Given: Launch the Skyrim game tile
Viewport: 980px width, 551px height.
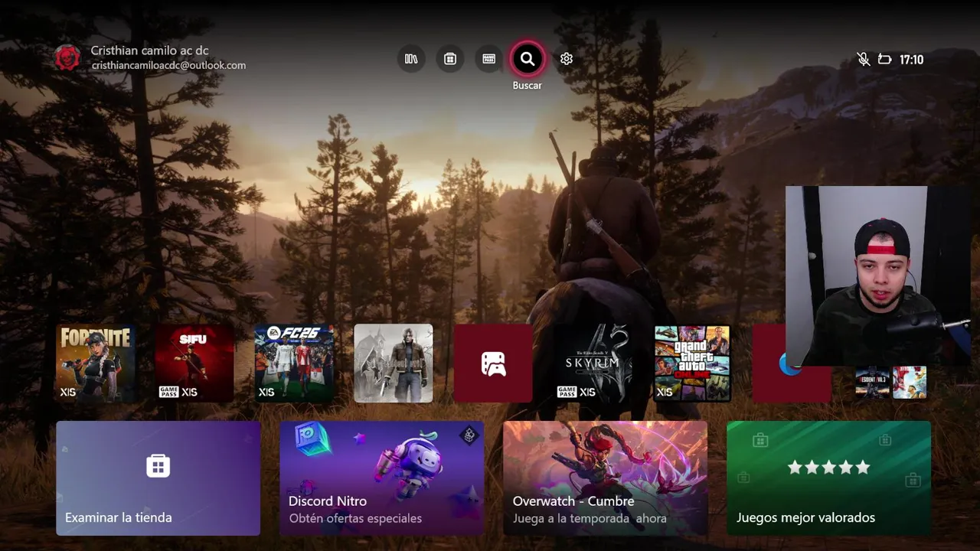Looking at the screenshot, I should click(x=593, y=364).
